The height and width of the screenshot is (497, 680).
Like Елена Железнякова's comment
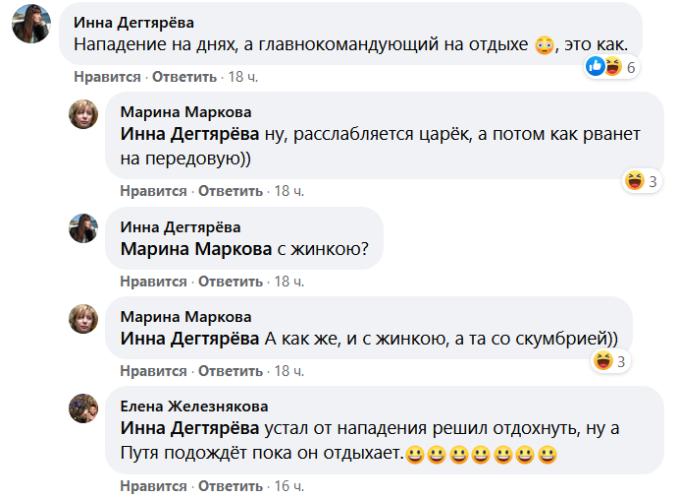click(x=153, y=487)
